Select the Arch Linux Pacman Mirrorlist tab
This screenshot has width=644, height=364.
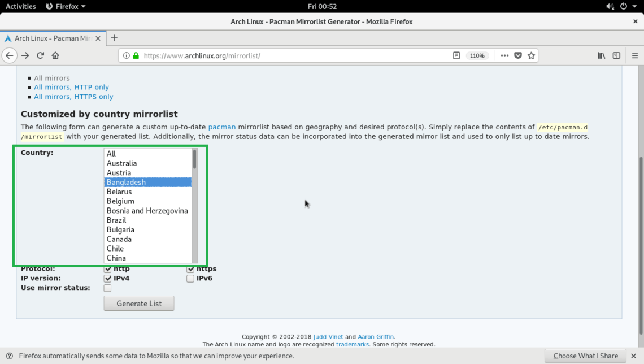(53, 38)
